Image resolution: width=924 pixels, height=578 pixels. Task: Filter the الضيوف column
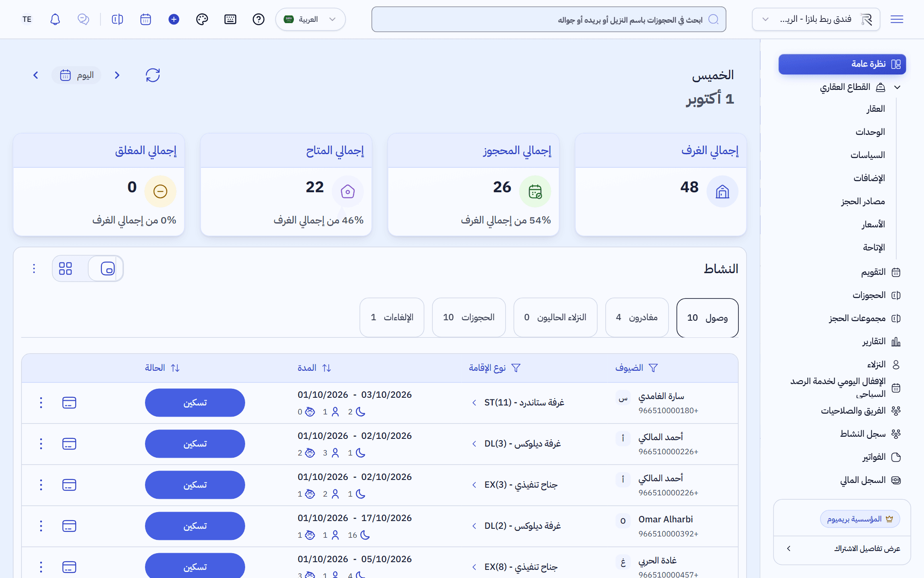pyautogui.click(x=653, y=368)
